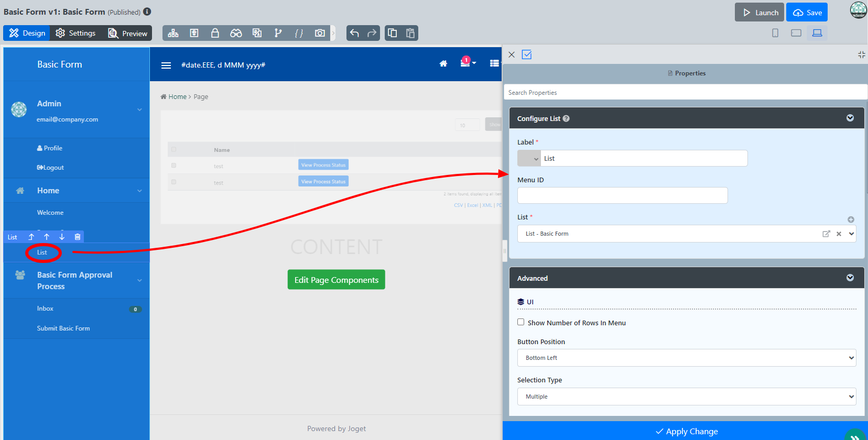
Task: Toggle the table header select-all checkbox
Action: point(173,149)
